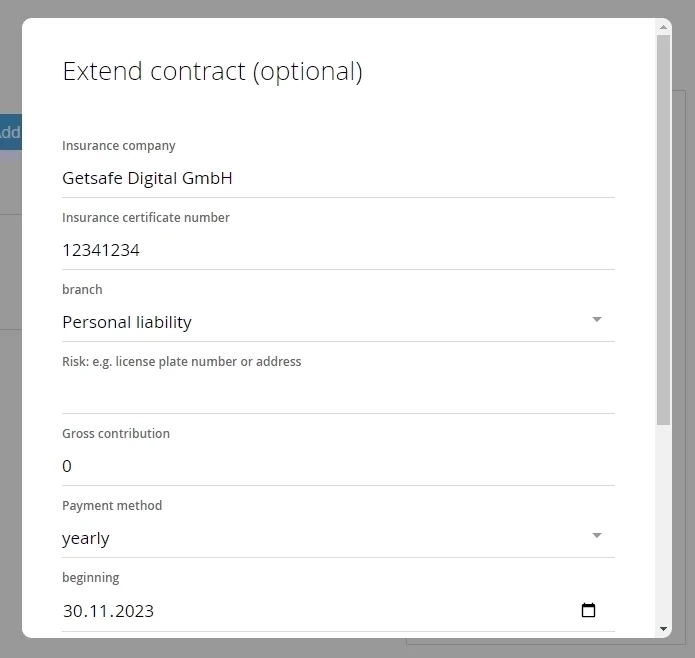Screen dimensions: 695x658
Task: Select the Gross contribution value field
Action: click(x=338, y=466)
